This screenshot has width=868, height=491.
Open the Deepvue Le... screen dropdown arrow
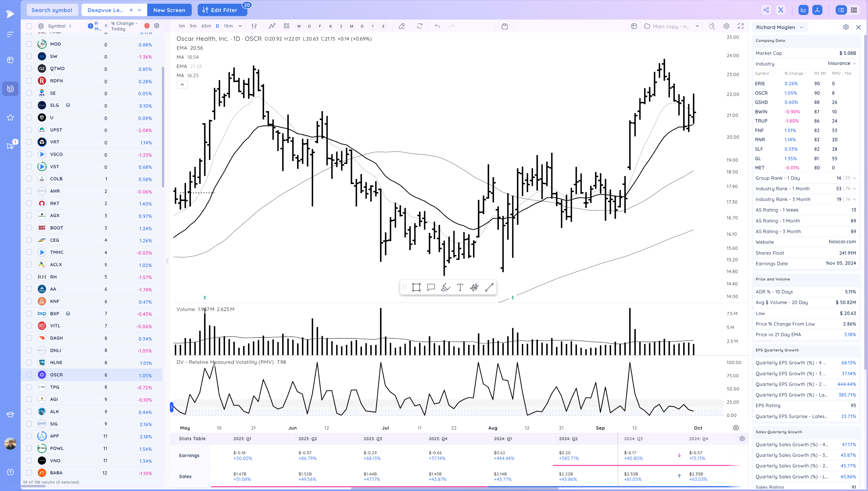(139, 10)
